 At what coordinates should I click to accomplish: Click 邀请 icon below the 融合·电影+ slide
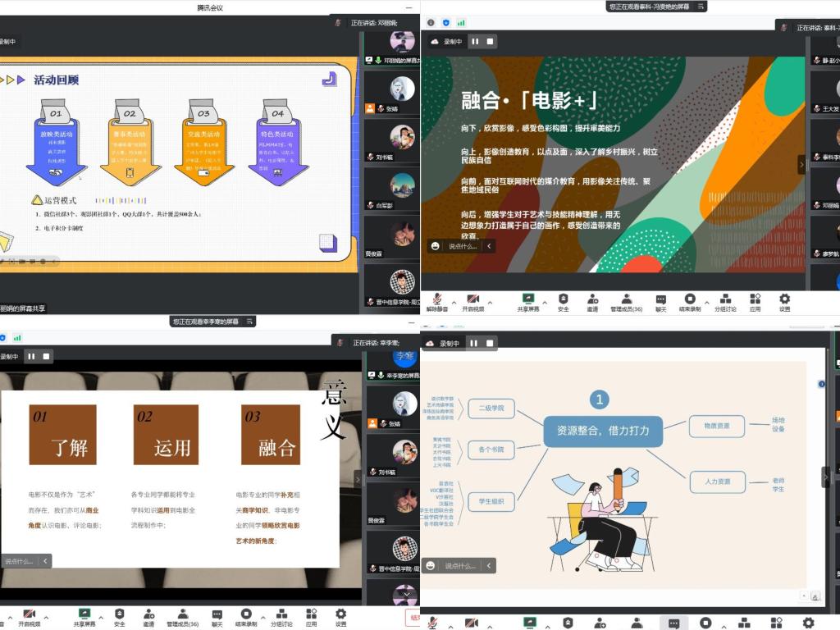592,302
